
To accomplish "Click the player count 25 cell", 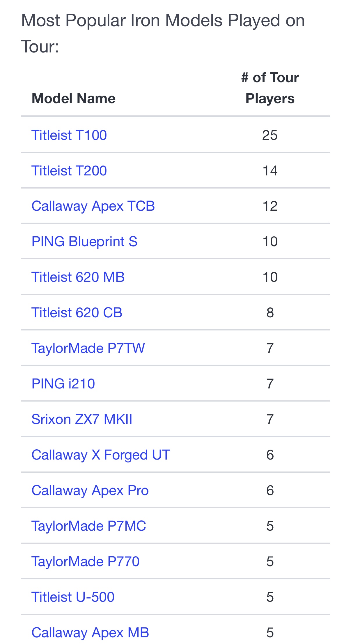I will coord(270,135).
